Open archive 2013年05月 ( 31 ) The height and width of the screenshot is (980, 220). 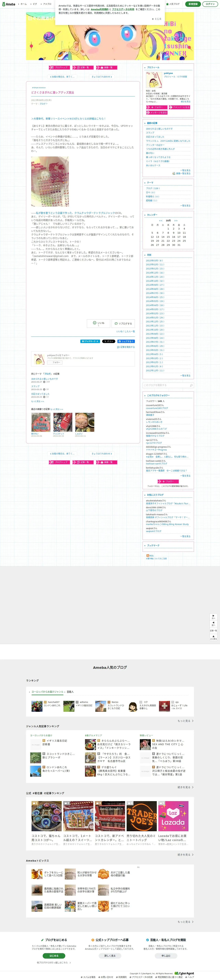coord(155,350)
